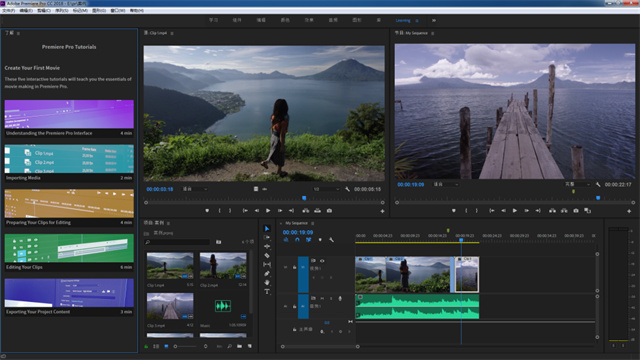Open Clip 1.mp4 source panel menu

point(172,33)
